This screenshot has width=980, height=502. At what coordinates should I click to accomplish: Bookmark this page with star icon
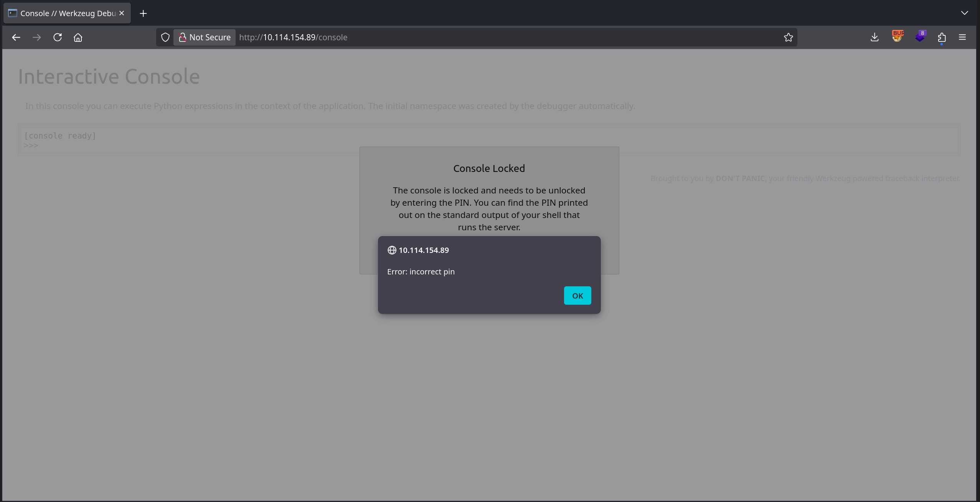point(788,37)
